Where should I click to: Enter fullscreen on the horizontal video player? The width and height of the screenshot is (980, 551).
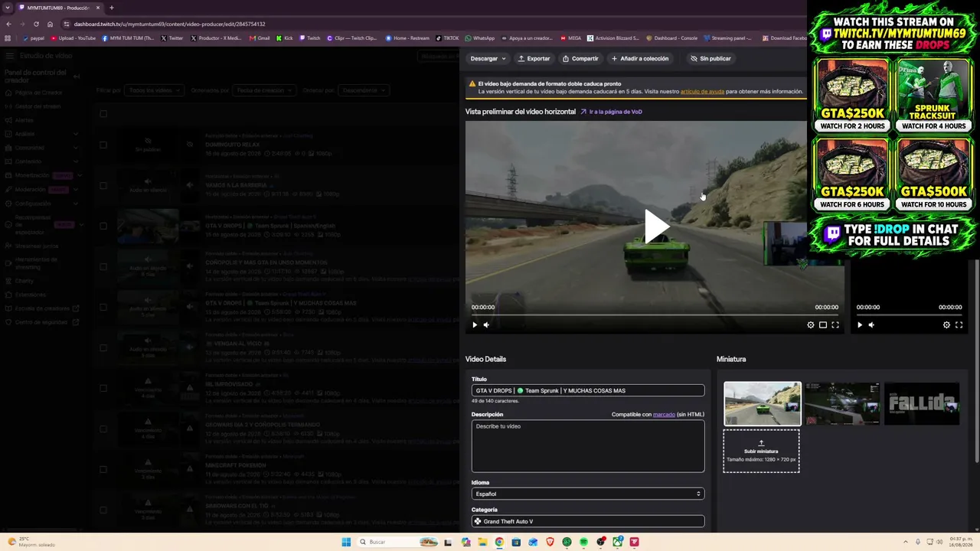coord(835,325)
